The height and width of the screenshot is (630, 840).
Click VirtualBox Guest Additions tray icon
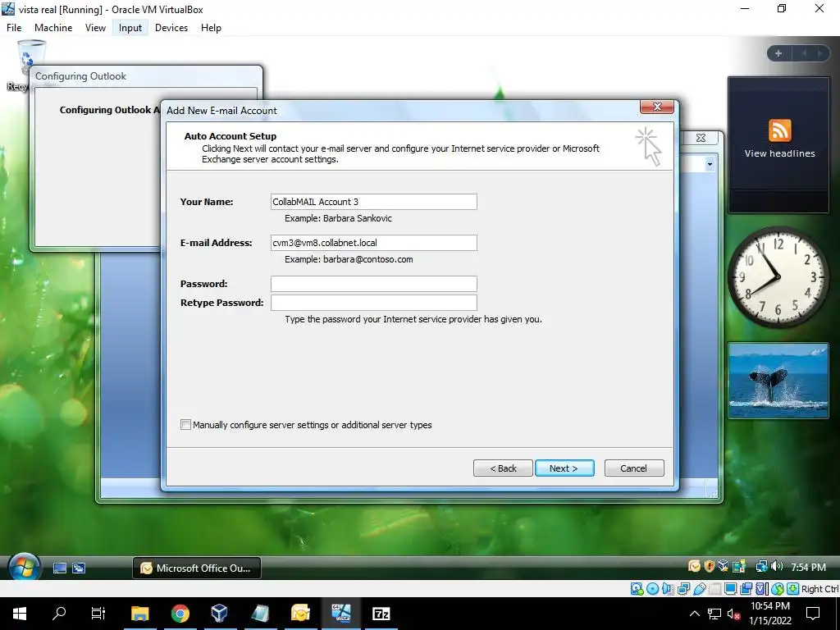(724, 566)
